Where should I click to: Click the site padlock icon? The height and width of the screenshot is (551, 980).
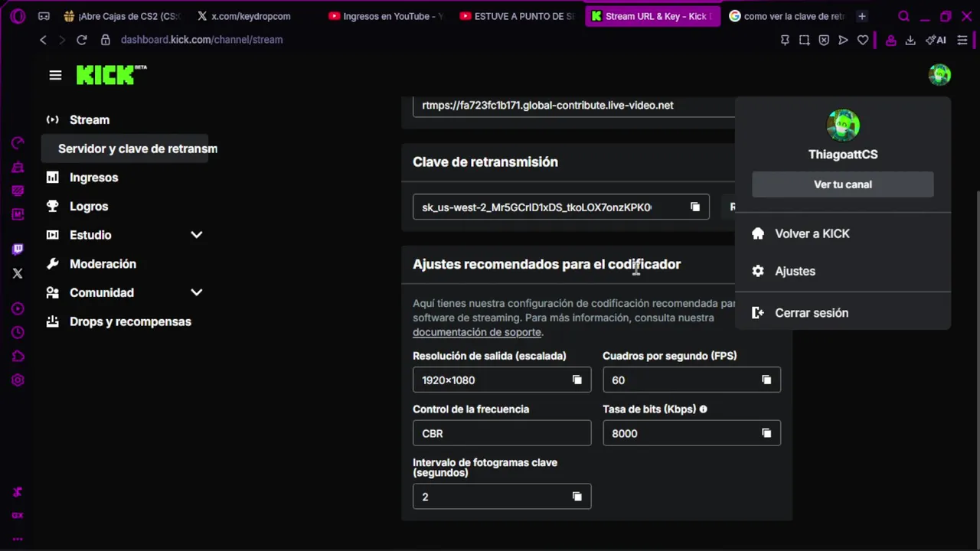tap(106, 40)
